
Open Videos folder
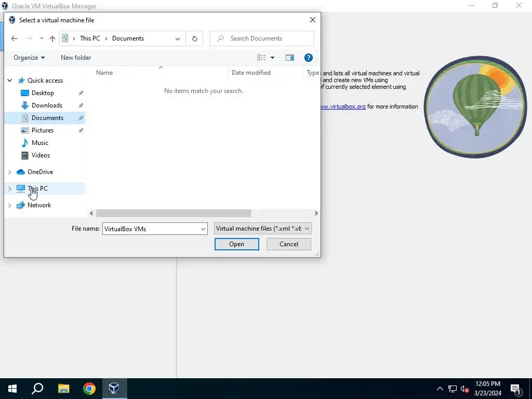tap(41, 155)
